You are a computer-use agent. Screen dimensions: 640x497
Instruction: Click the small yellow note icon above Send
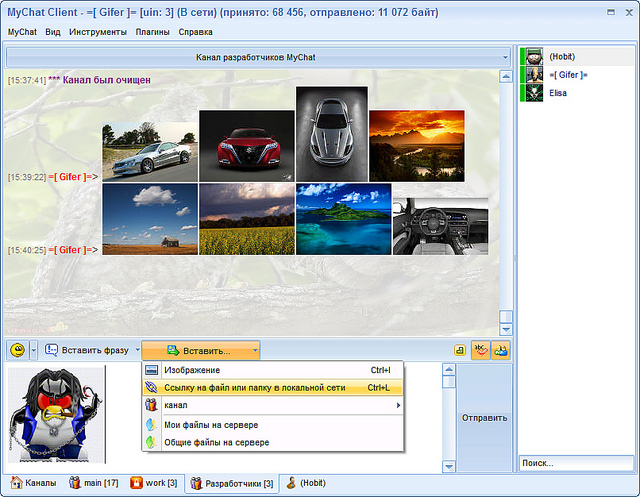tap(459, 351)
